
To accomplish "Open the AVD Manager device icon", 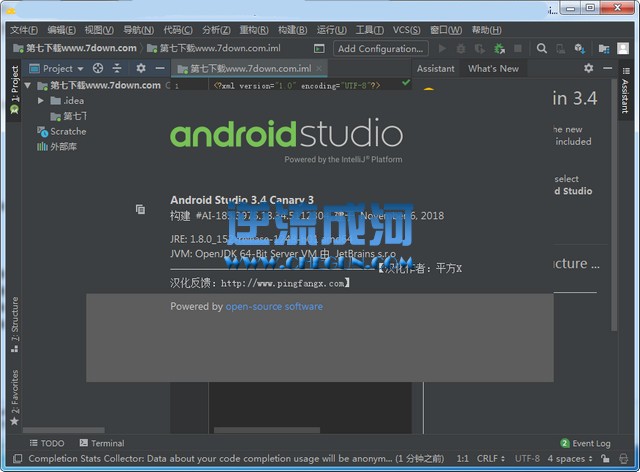I will [561, 49].
